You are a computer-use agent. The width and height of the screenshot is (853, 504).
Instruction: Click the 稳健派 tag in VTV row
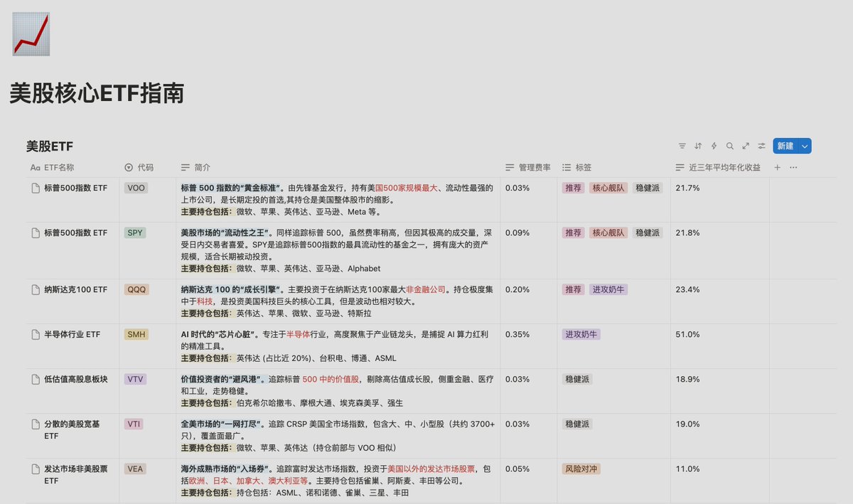(577, 379)
